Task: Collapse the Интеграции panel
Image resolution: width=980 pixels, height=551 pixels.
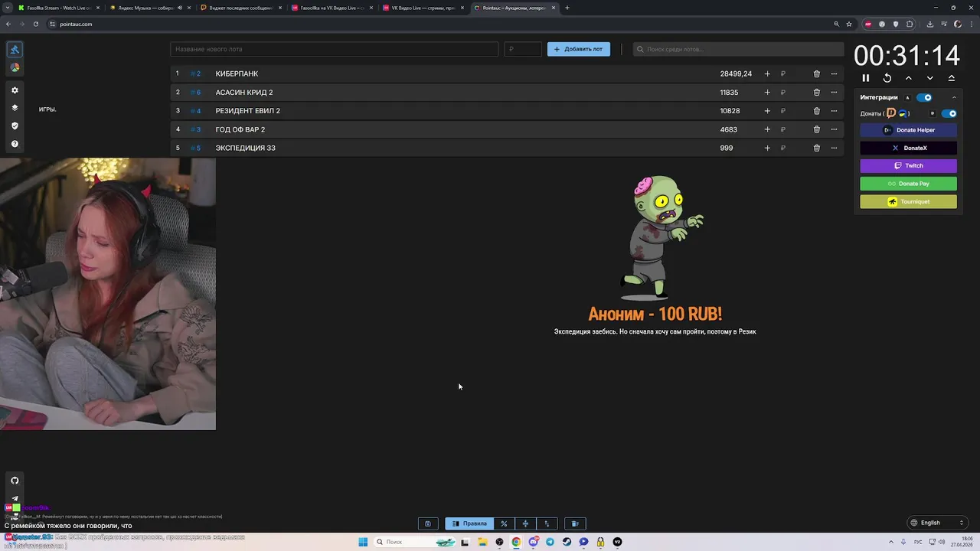Action: 954,97
